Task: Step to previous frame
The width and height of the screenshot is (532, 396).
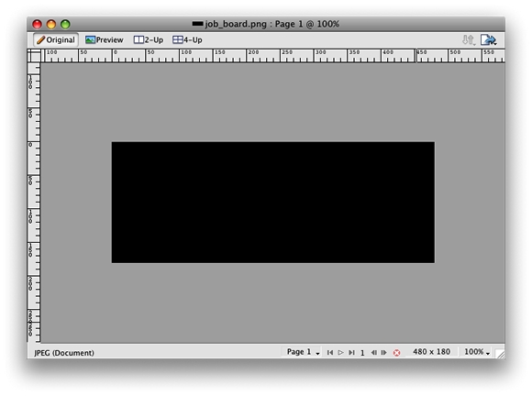Action: [x=373, y=353]
